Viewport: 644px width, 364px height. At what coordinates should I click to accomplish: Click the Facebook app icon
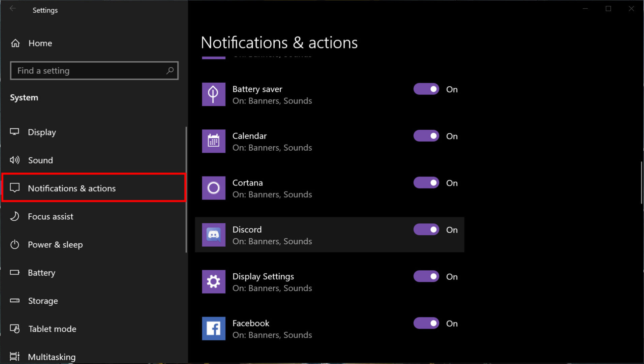(x=213, y=329)
